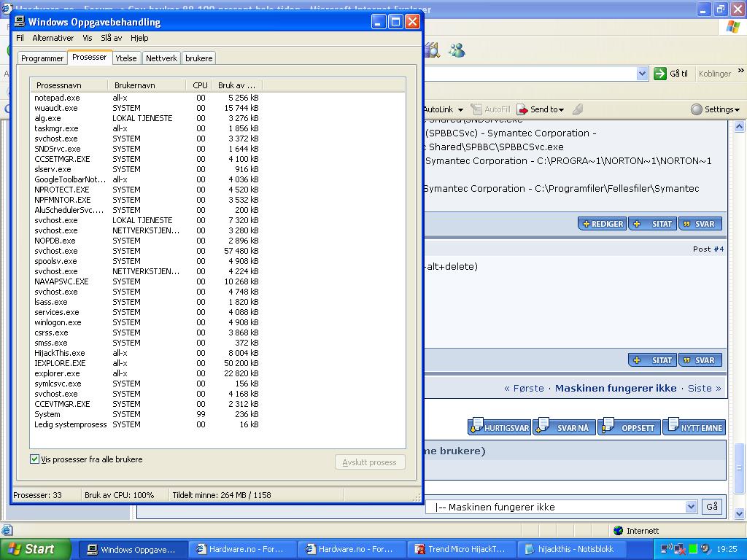The height and width of the screenshot is (560, 747).
Task: Open the address bar dropdown arrow
Action: click(x=642, y=74)
